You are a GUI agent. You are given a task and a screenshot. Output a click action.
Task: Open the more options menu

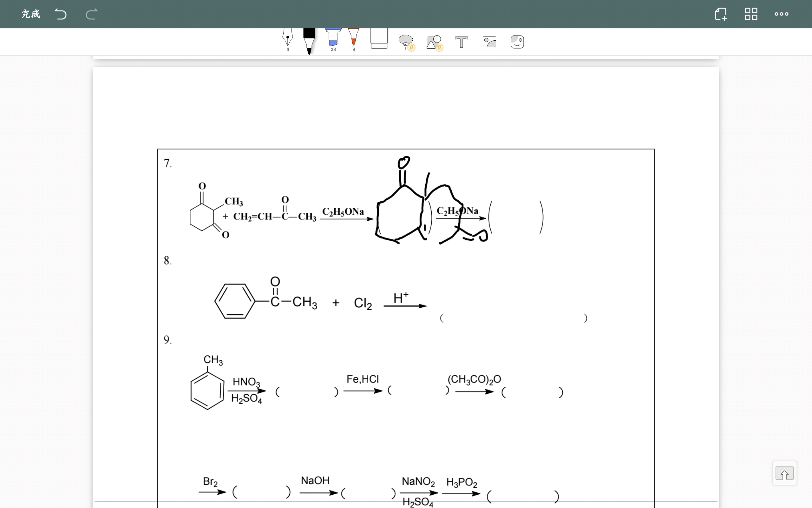point(782,14)
